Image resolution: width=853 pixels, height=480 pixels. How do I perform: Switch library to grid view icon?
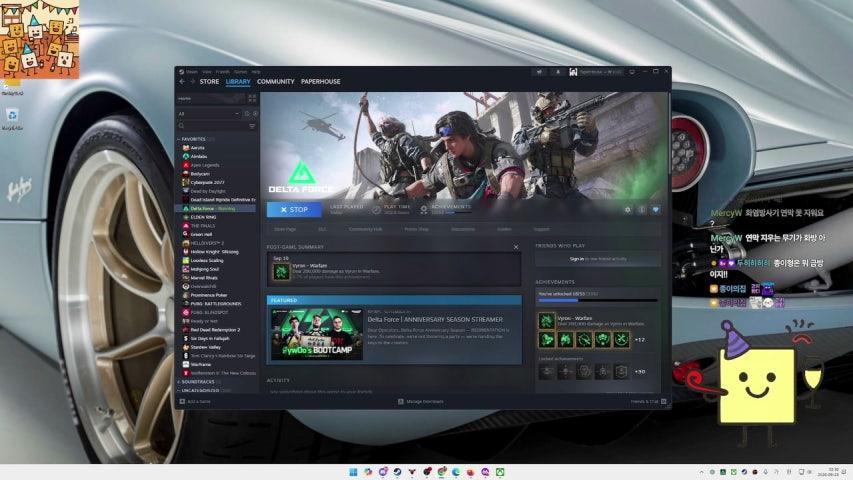[252, 99]
